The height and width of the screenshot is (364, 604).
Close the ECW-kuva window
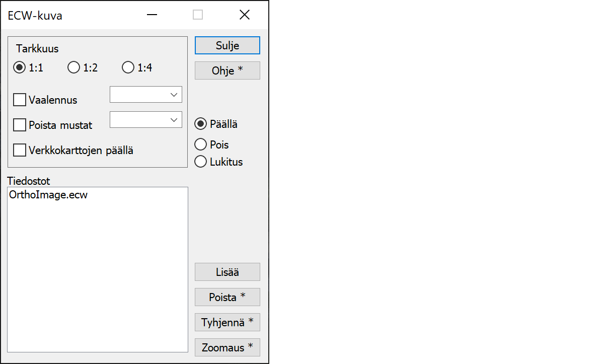[245, 15]
